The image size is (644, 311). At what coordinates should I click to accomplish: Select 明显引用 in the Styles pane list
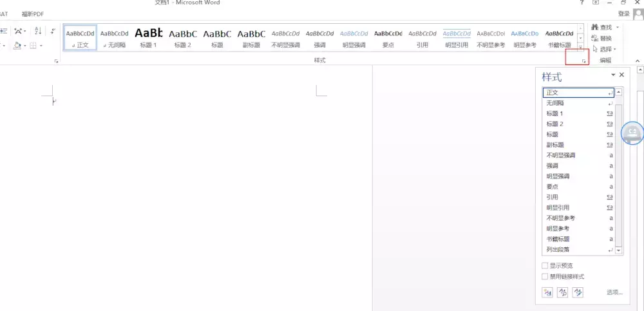[x=579, y=207]
